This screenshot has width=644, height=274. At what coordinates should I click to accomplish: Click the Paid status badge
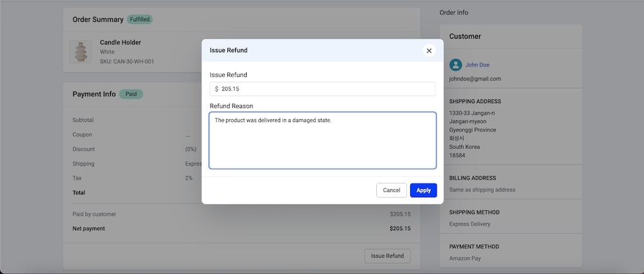tap(131, 94)
